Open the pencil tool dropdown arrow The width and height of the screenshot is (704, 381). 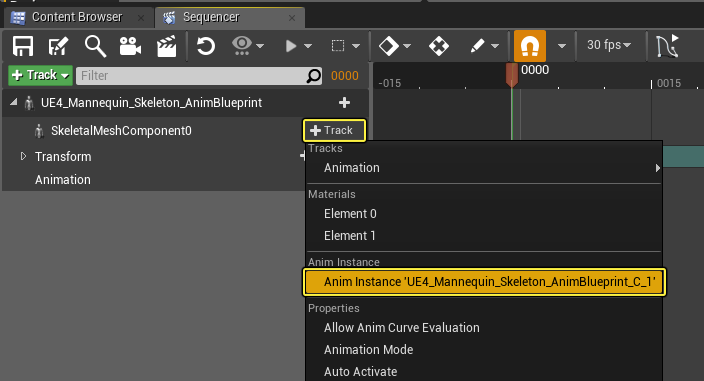(x=495, y=46)
